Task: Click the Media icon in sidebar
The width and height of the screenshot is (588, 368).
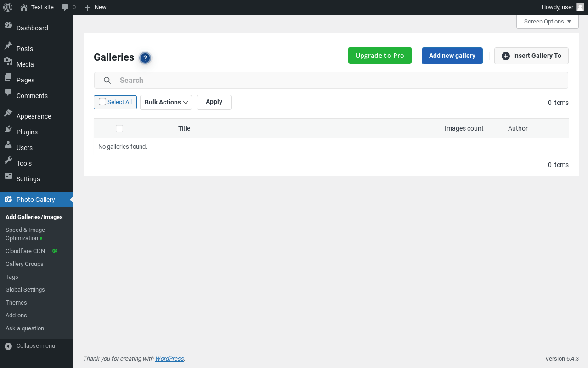Action: coord(8,62)
